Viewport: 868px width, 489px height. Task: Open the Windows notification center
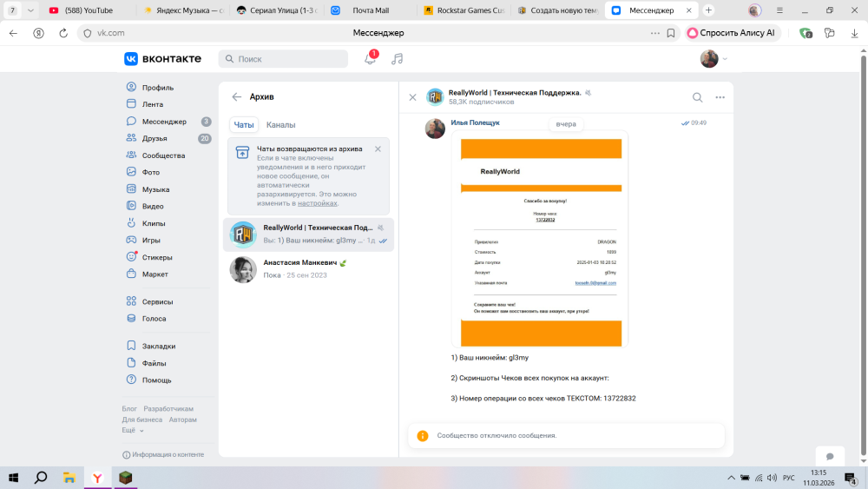(x=851, y=478)
